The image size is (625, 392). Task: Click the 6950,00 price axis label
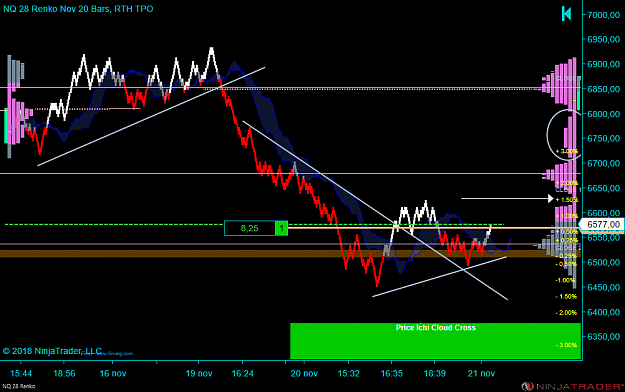tap(603, 39)
